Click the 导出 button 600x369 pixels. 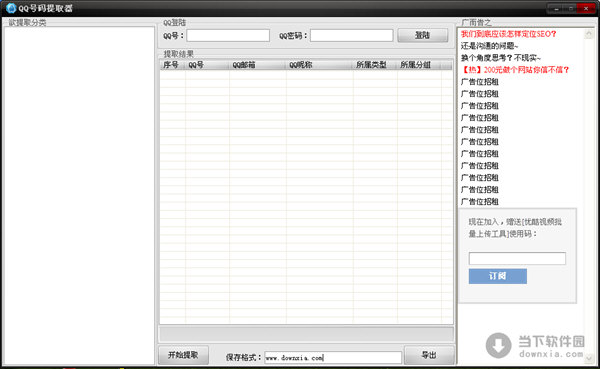pyautogui.click(x=429, y=355)
